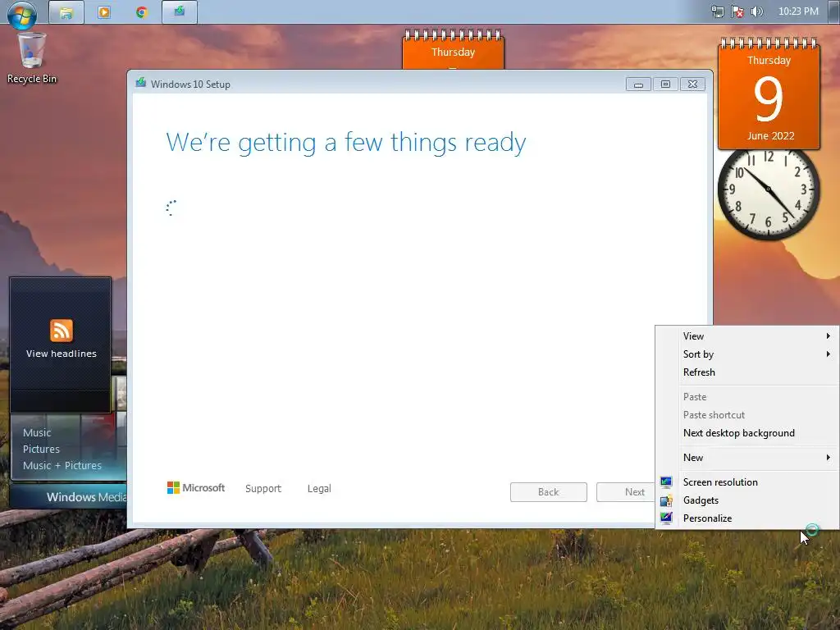
Task: Click the Next button in Setup
Action: pyautogui.click(x=626, y=492)
